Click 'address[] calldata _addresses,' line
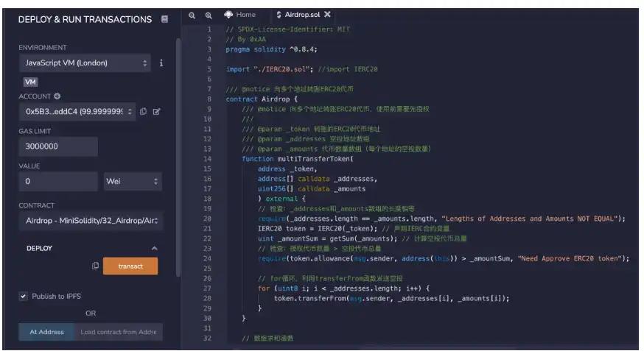Screen dimensions: 644x351 317,179
